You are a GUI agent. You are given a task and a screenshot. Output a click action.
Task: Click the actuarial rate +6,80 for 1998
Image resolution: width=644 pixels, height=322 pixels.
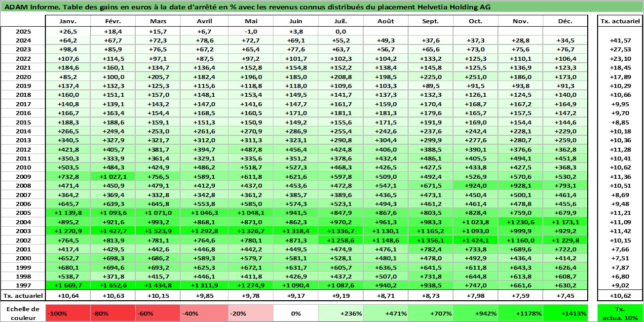619,276
